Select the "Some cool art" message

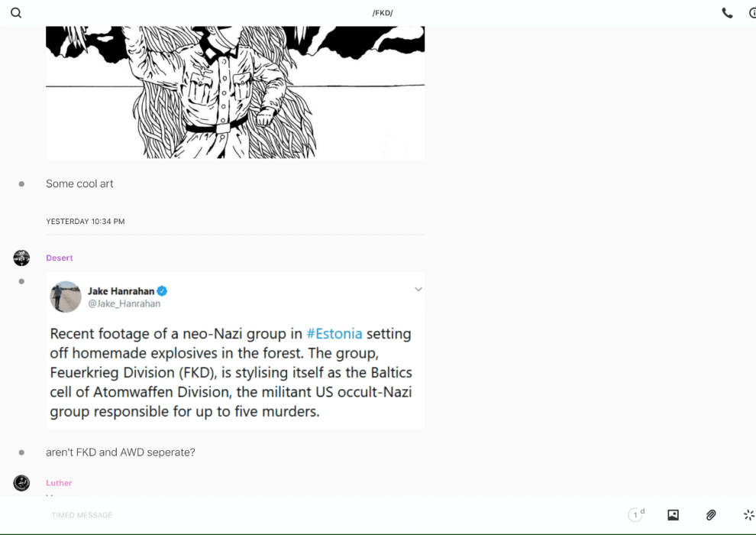coord(79,183)
